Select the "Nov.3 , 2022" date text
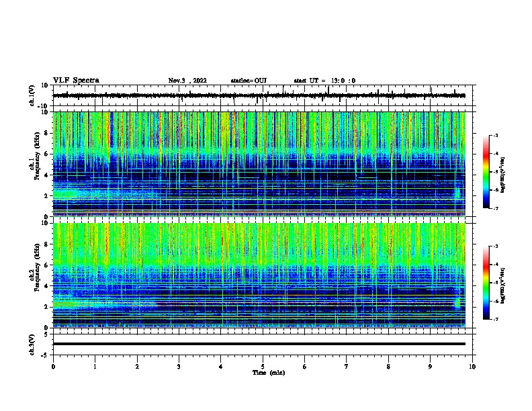 point(187,81)
